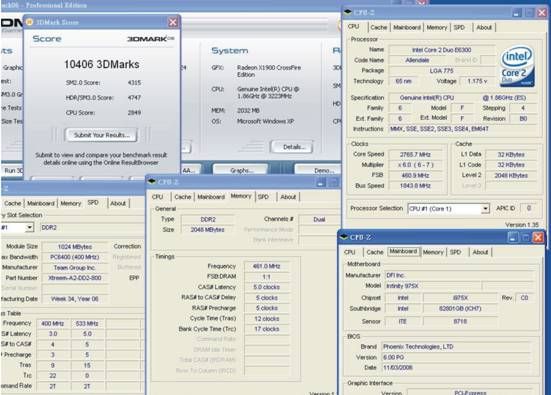The width and height of the screenshot is (551, 395).
Task: Click the active Memory tab above General
Action: (241, 196)
